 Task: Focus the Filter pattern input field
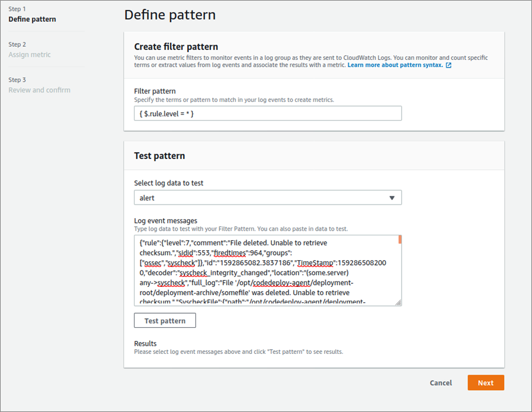[x=268, y=113]
